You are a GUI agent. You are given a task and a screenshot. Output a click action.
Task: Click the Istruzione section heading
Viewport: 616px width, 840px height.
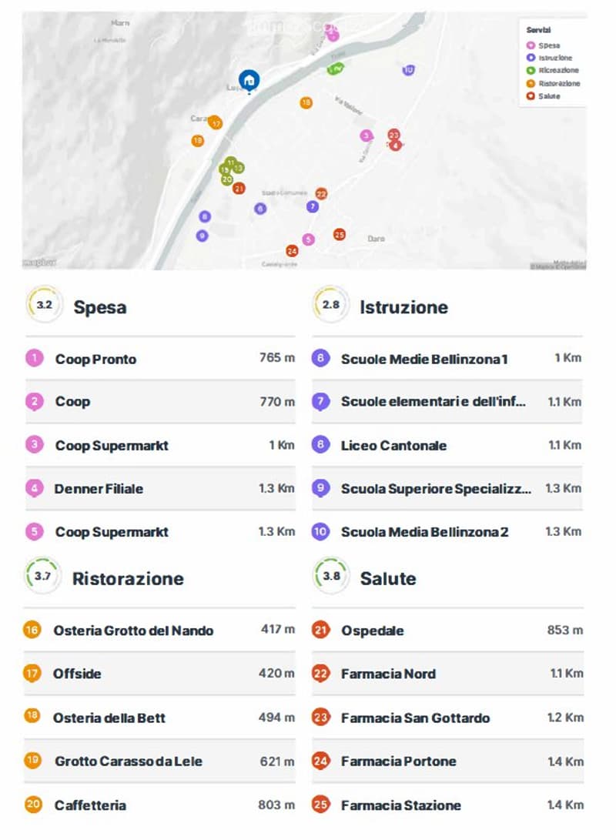404,307
